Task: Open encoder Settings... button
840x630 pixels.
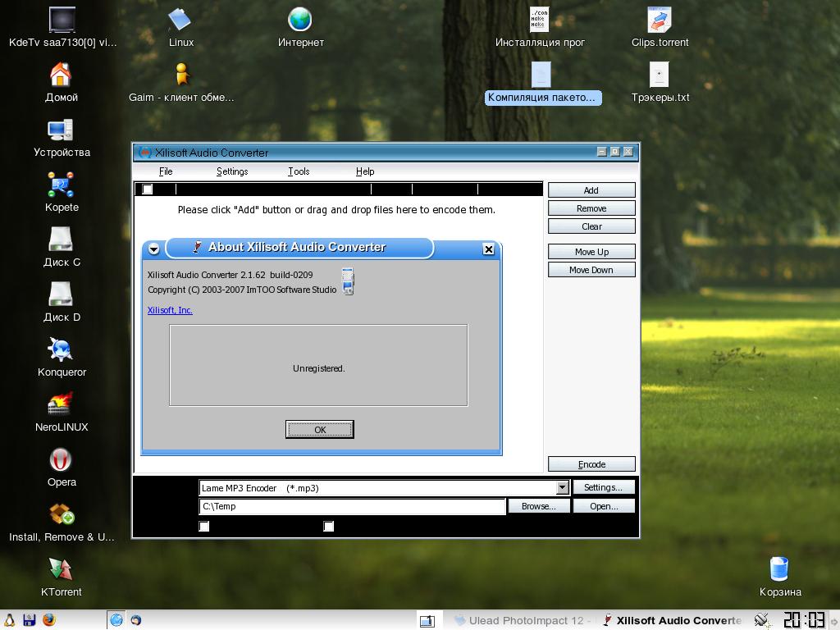Action: click(x=603, y=487)
